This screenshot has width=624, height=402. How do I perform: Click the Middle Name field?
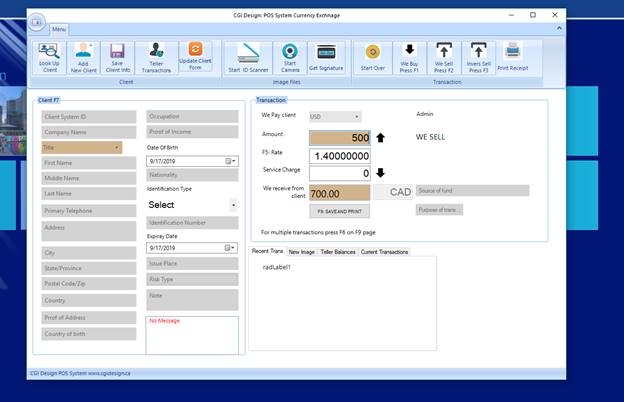point(88,178)
